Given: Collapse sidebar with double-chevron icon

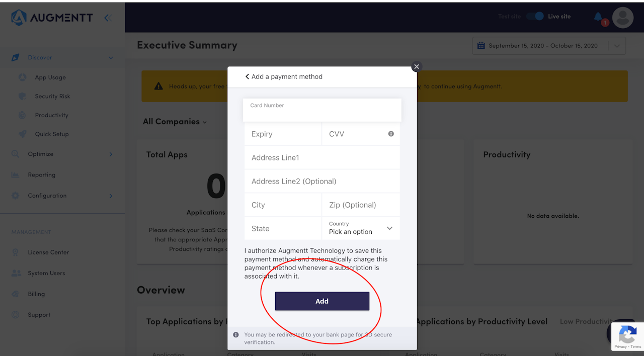Looking at the screenshot, I should tap(107, 18).
